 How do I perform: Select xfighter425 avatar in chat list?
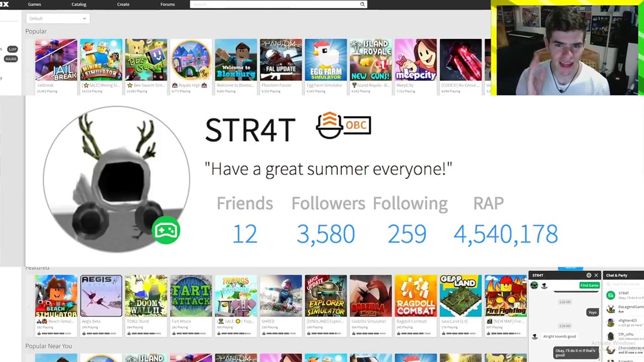611,322
